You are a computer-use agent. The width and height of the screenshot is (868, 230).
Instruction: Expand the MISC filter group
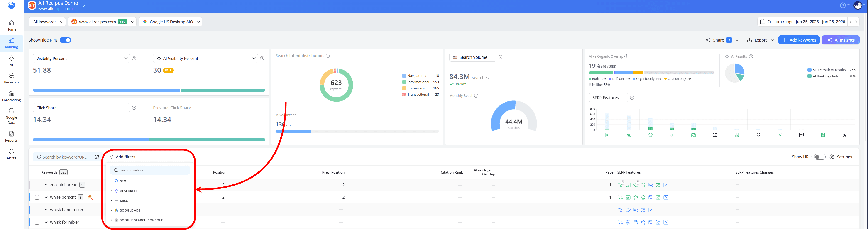[111, 201]
